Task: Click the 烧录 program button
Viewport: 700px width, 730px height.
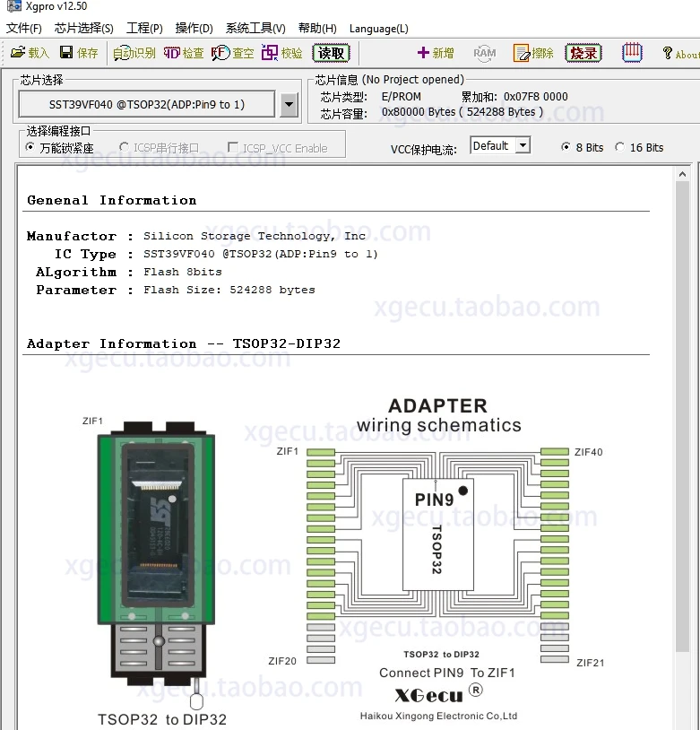Action: [x=583, y=53]
